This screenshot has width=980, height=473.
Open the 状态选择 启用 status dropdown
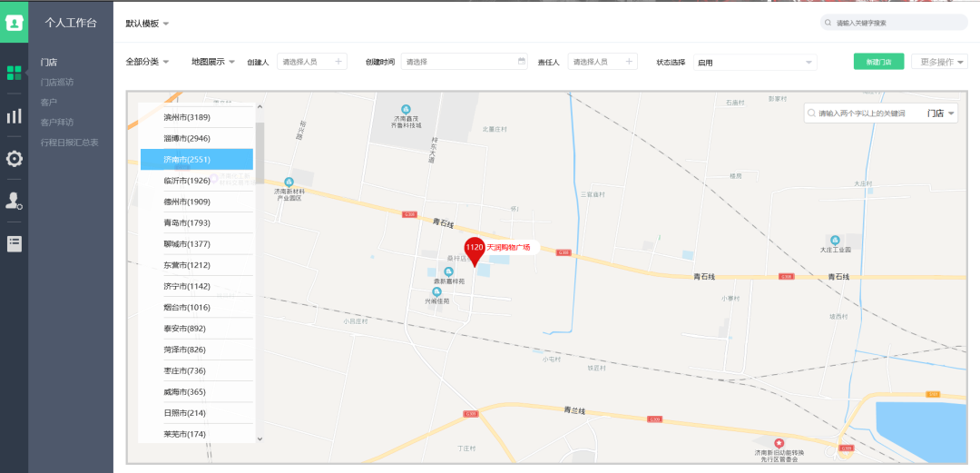tap(755, 62)
